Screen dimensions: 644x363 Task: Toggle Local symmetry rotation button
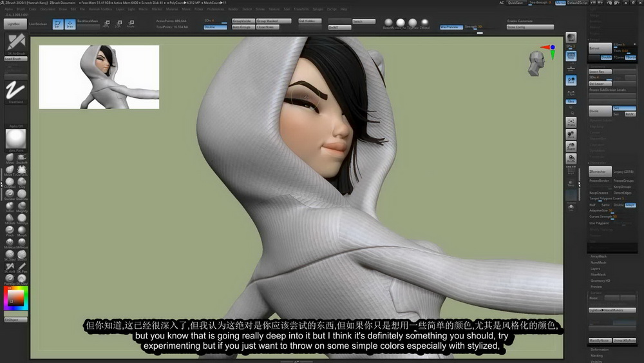(571, 80)
